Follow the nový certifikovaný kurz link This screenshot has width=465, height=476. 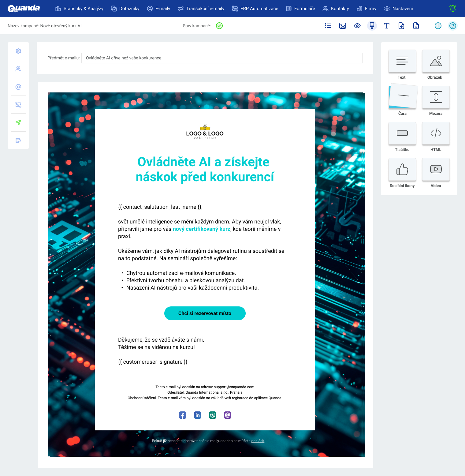click(201, 229)
